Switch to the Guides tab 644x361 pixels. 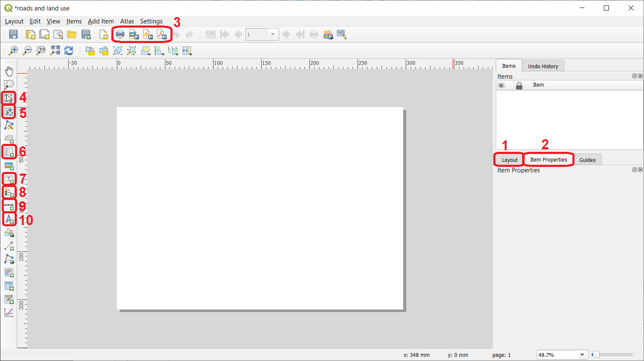pos(587,160)
